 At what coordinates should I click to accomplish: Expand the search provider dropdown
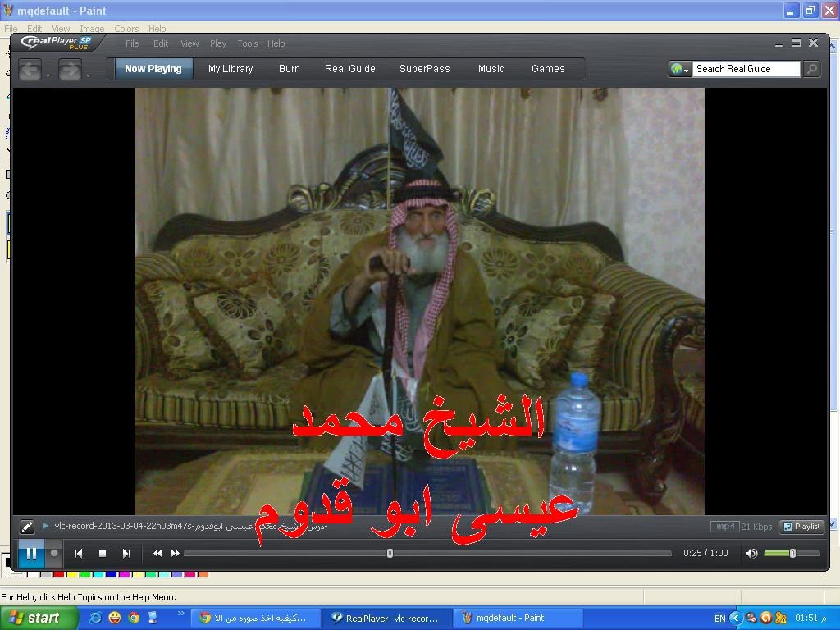pyautogui.click(x=679, y=69)
